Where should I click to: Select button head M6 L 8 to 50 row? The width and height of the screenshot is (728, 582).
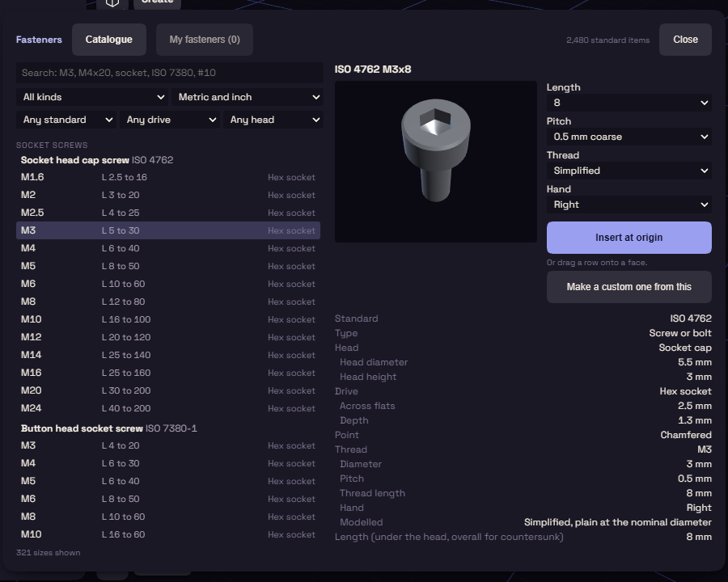[168, 499]
